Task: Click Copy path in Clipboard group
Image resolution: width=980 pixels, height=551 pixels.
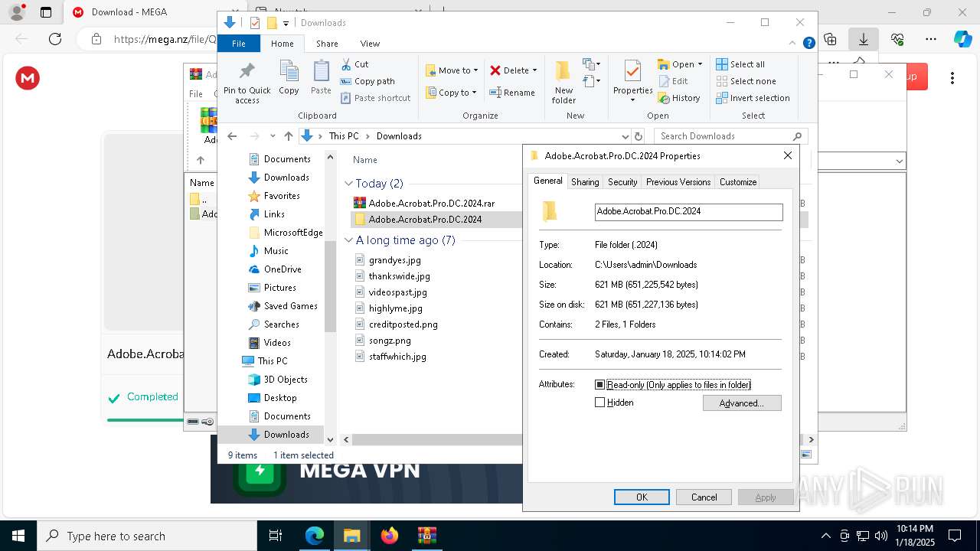Action: [367, 81]
